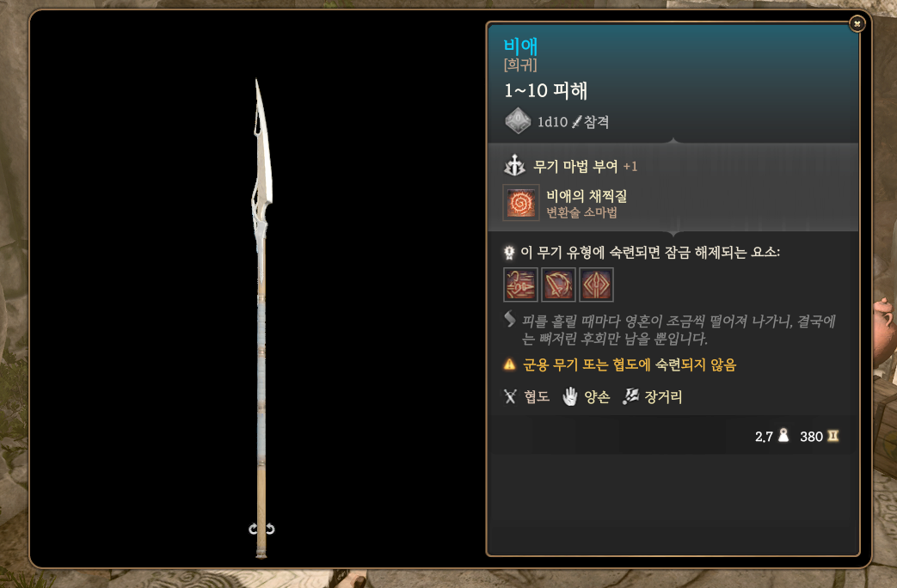Image resolution: width=897 pixels, height=588 pixels.
Task: Click the item name 비애
Action: 520,46
